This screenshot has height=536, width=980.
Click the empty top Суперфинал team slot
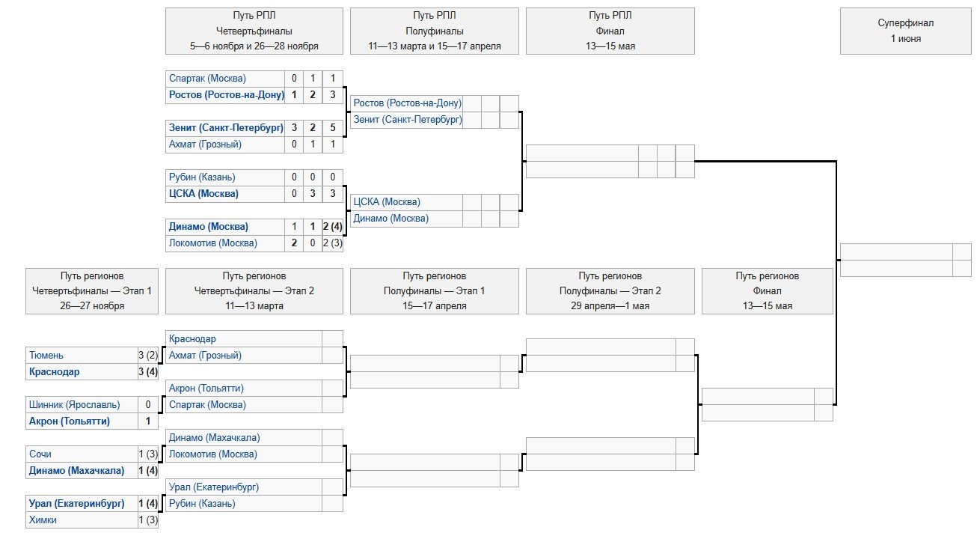[895, 252]
